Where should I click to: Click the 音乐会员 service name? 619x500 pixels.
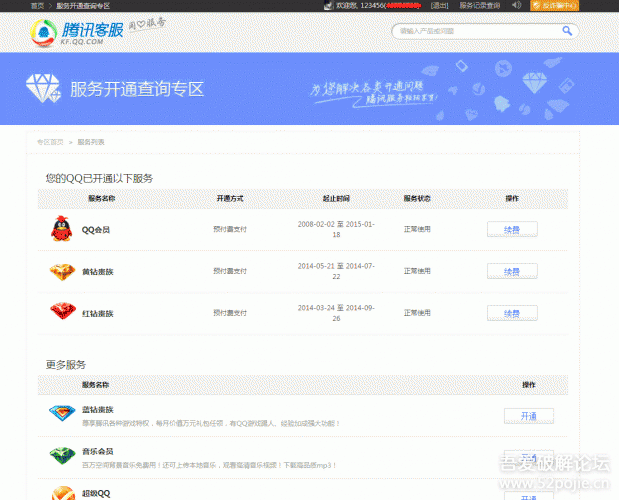tap(98, 451)
